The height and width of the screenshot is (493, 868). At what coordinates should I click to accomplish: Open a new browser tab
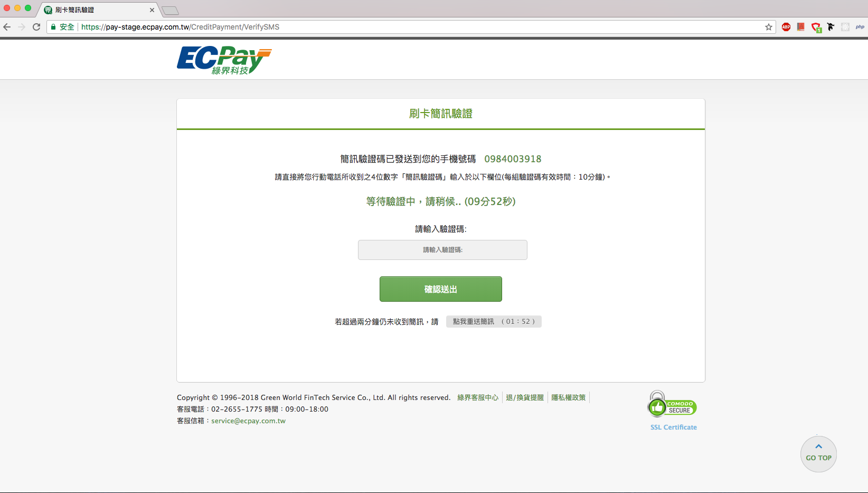click(x=170, y=11)
